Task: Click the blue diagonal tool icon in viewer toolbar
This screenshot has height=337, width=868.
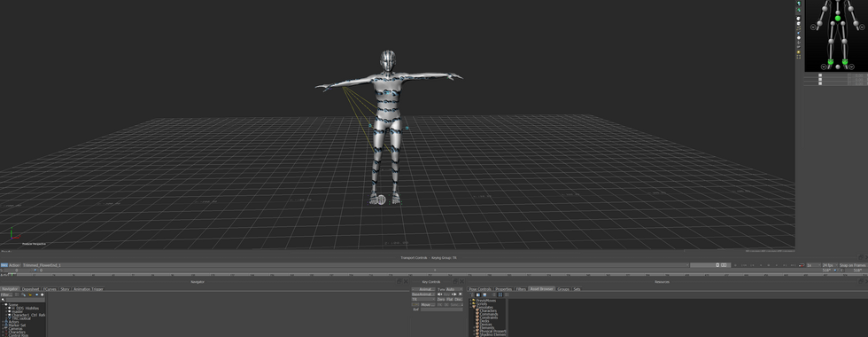Action: pyautogui.click(x=799, y=33)
